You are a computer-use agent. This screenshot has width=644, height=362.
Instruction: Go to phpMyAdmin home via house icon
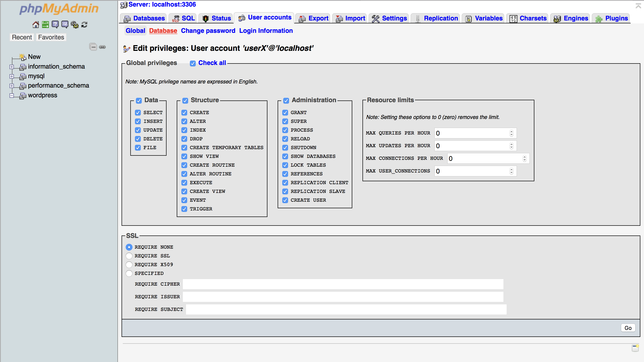(35, 25)
